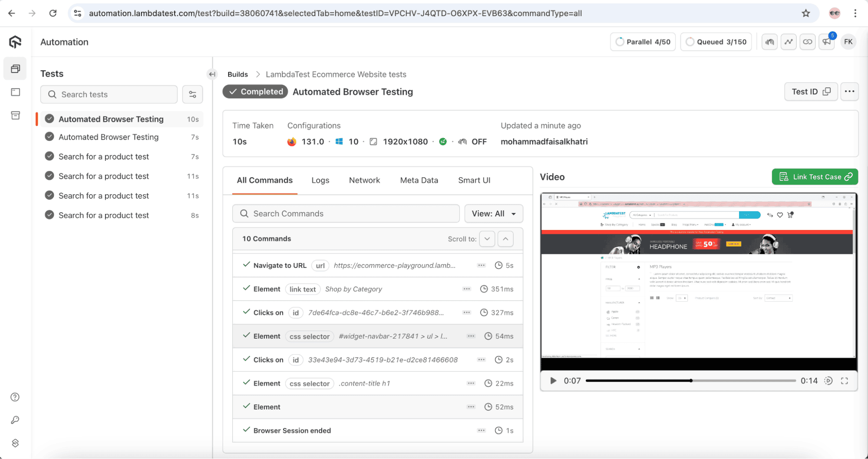Open the three-dot more options menu
This screenshot has width=868, height=459.
[849, 92]
